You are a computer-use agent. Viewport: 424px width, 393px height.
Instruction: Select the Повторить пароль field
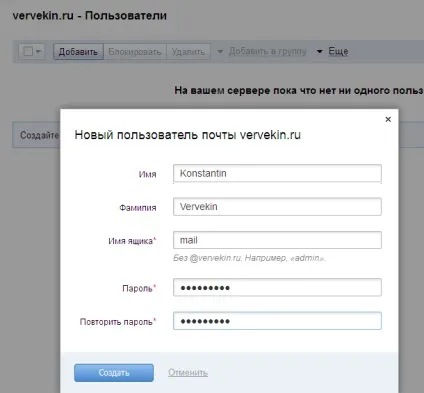(x=277, y=321)
